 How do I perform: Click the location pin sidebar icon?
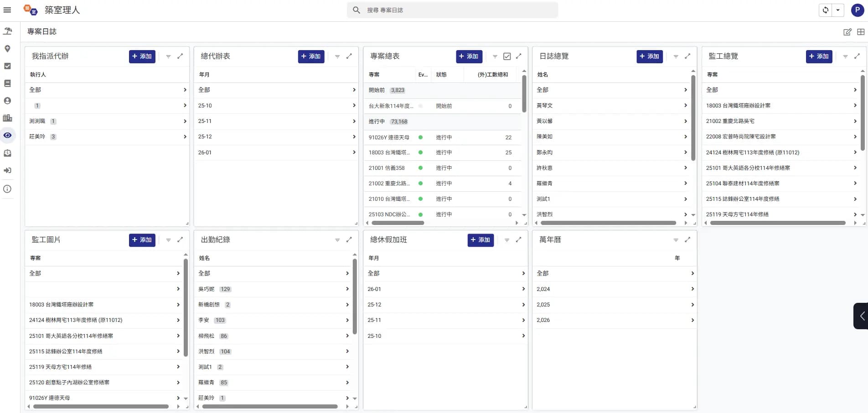pos(7,49)
